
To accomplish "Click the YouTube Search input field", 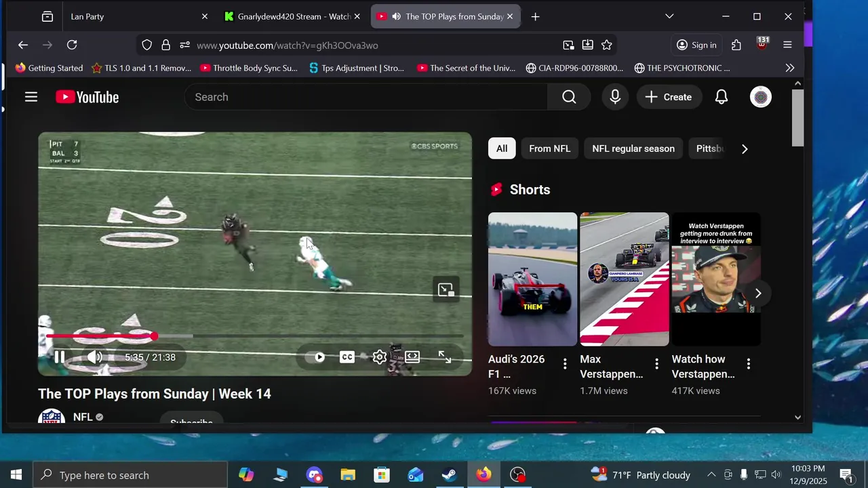I will 366,97.
